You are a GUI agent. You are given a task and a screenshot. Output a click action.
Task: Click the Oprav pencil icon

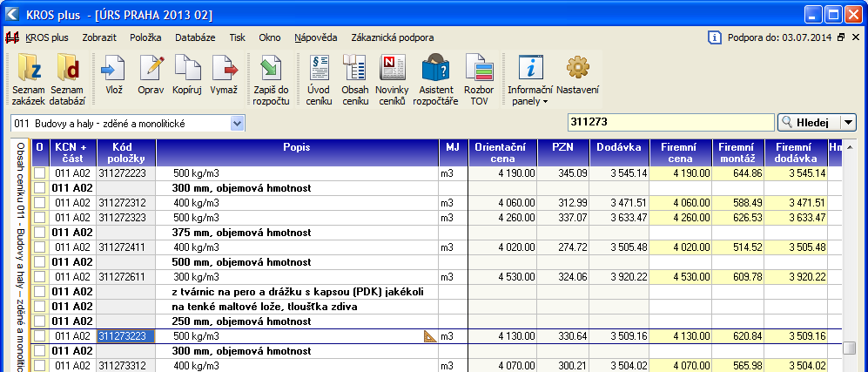pos(151,68)
